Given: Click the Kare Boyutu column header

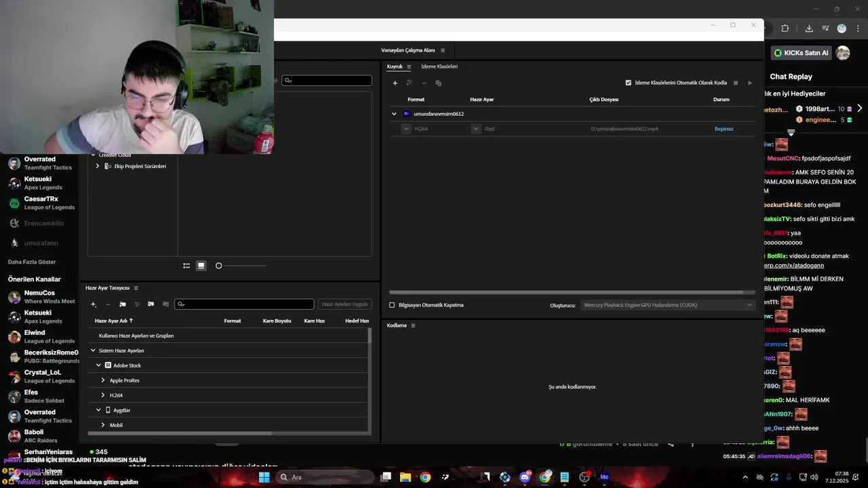Looking at the screenshot, I should pos(277,321).
